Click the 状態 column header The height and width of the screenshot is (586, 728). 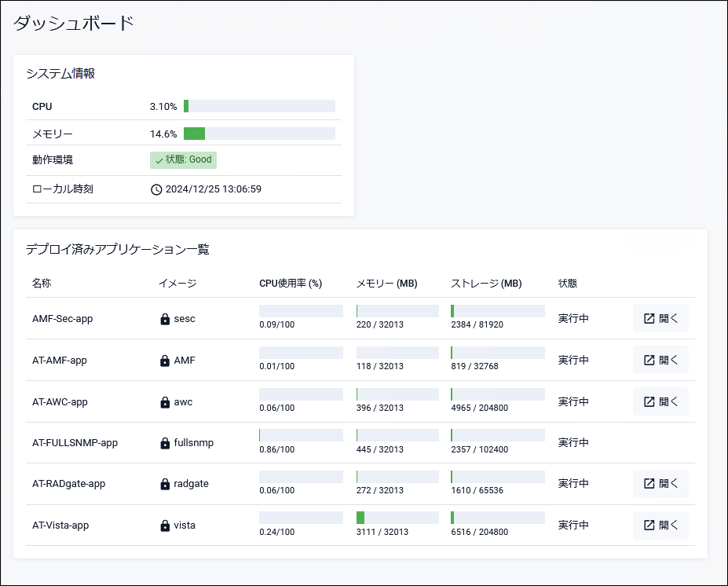[x=567, y=284]
